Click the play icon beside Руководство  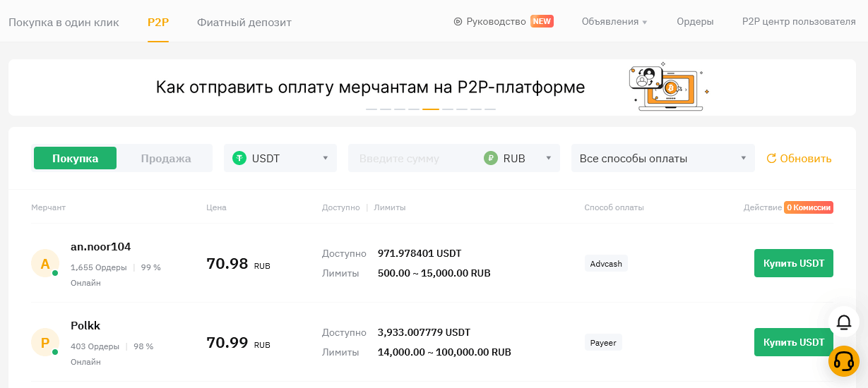click(x=458, y=22)
